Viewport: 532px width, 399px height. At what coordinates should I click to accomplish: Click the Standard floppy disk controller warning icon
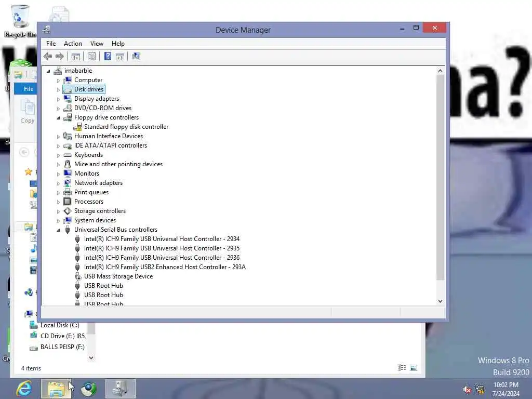pyautogui.click(x=77, y=127)
